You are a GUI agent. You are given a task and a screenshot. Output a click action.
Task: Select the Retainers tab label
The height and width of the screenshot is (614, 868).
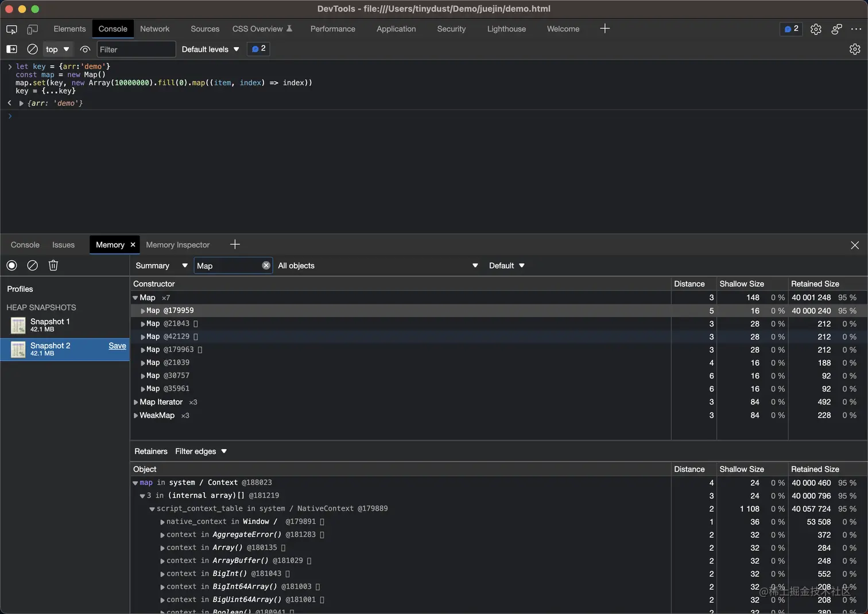click(151, 451)
